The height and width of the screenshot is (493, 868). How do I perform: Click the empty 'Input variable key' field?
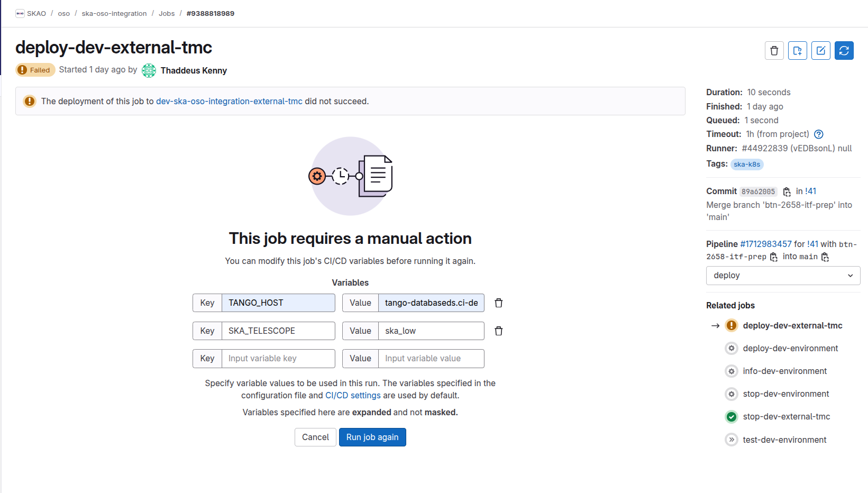click(x=278, y=359)
